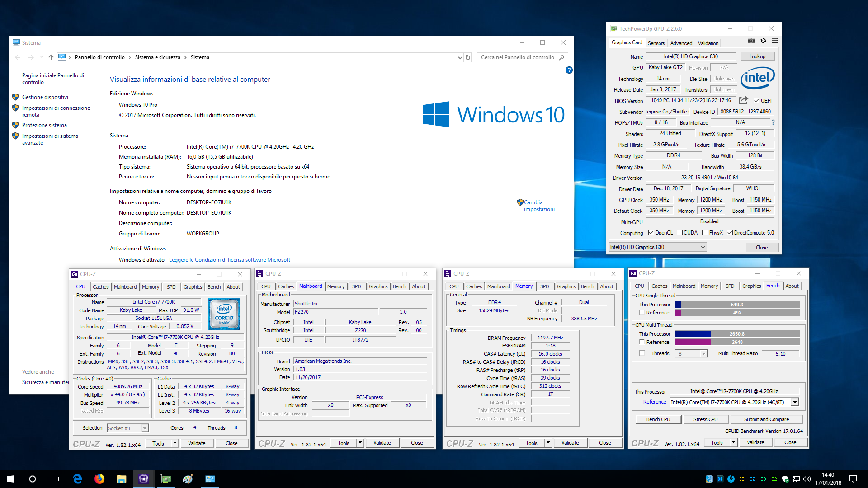This screenshot has width=868, height=488.
Task: Expand chevron after Pannello di controllo breadcrumb
Action: pos(130,57)
